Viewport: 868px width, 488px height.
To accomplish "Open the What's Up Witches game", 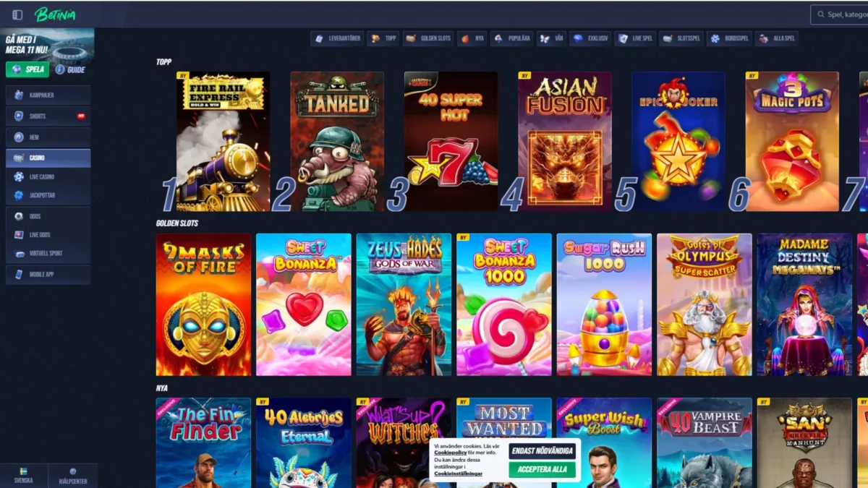I will coord(404,442).
